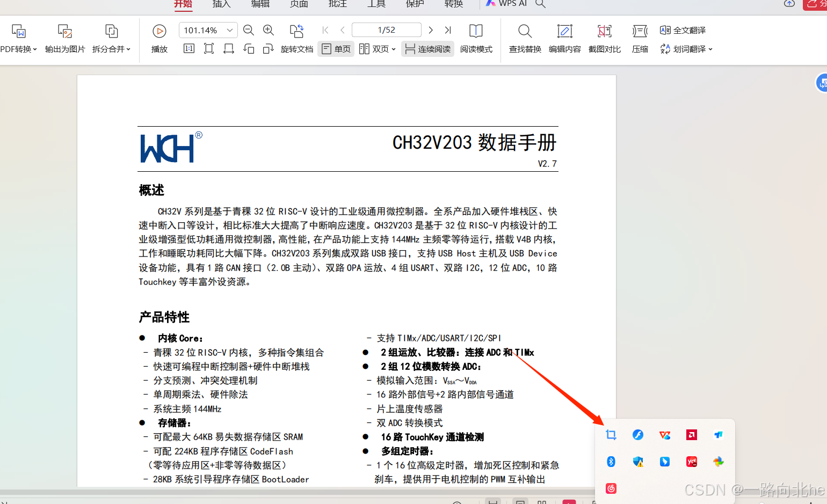Zoom in with the plus magnifier
827x504 pixels.
[269, 31]
